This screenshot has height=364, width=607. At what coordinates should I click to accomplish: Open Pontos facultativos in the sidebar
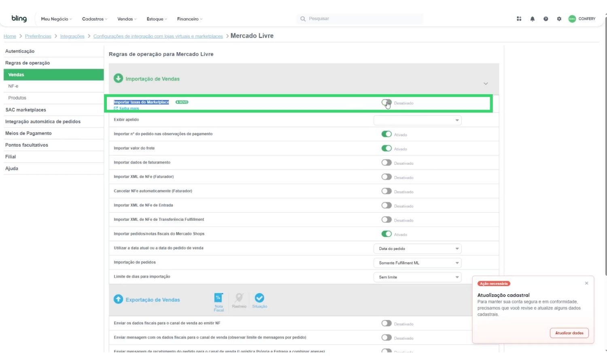[x=53, y=145]
